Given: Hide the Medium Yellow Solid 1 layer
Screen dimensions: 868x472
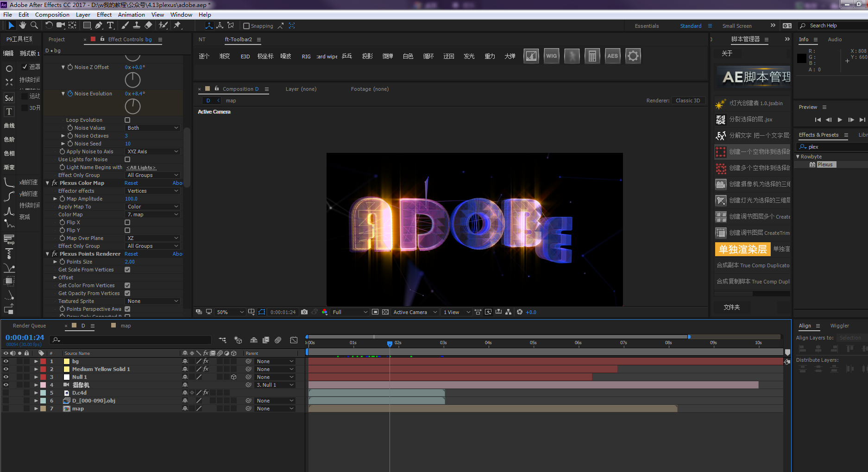Looking at the screenshot, I should 6,369.
